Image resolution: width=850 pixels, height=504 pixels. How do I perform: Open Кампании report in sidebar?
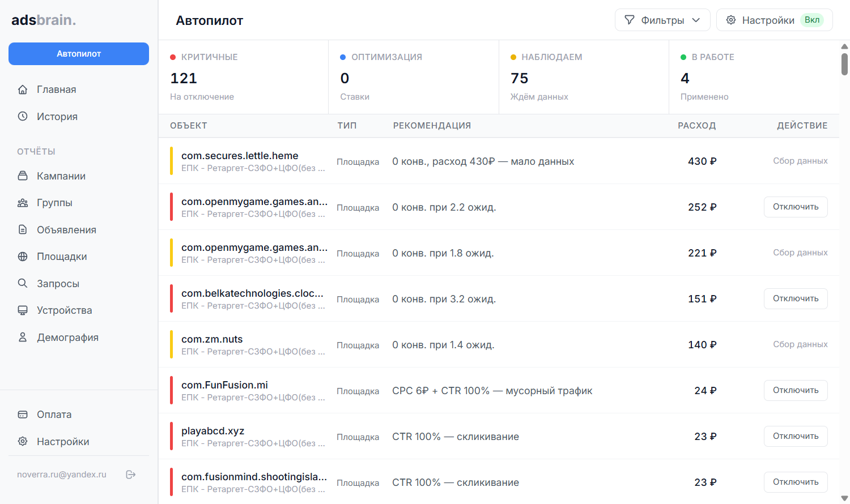[x=61, y=176]
